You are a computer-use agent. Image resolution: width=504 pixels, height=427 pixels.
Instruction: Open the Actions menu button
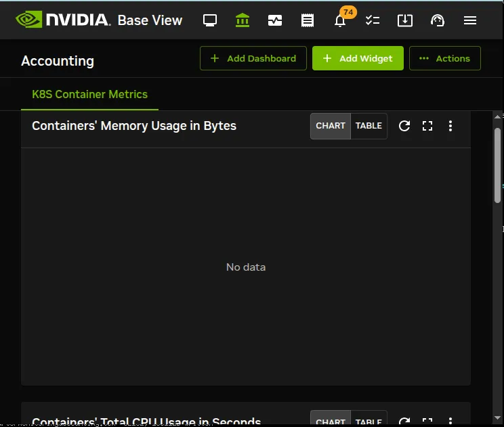(x=445, y=58)
